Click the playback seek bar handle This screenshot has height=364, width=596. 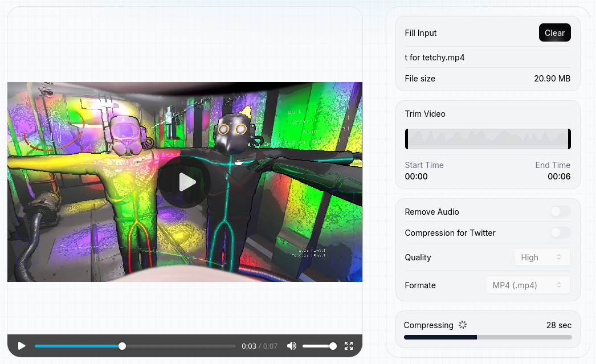(122, 346)
